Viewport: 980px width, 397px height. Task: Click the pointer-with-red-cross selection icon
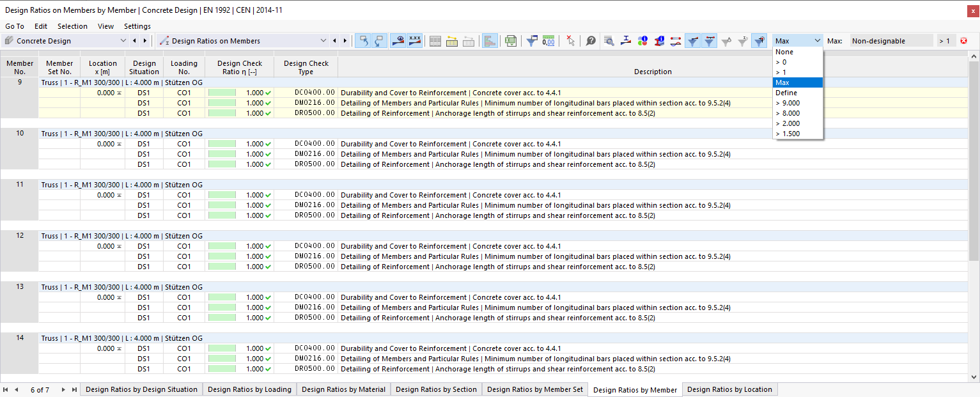tap(570, 41)
